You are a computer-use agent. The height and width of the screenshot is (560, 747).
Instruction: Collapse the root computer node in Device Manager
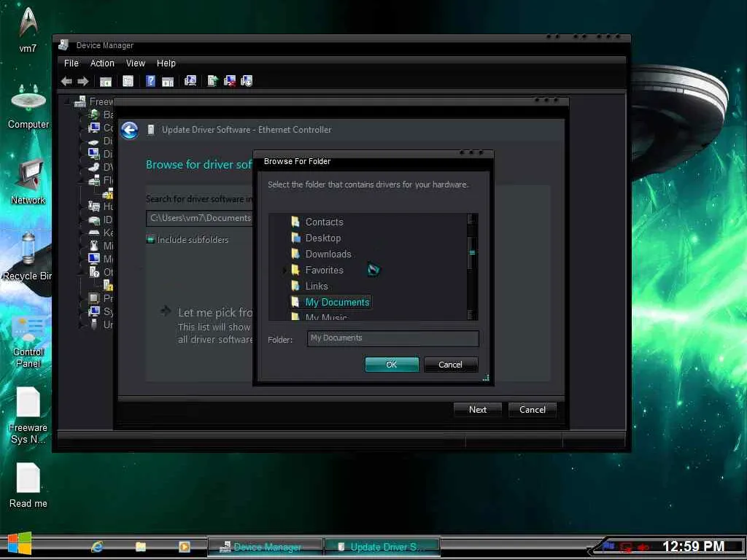click(x=68, y=101)
